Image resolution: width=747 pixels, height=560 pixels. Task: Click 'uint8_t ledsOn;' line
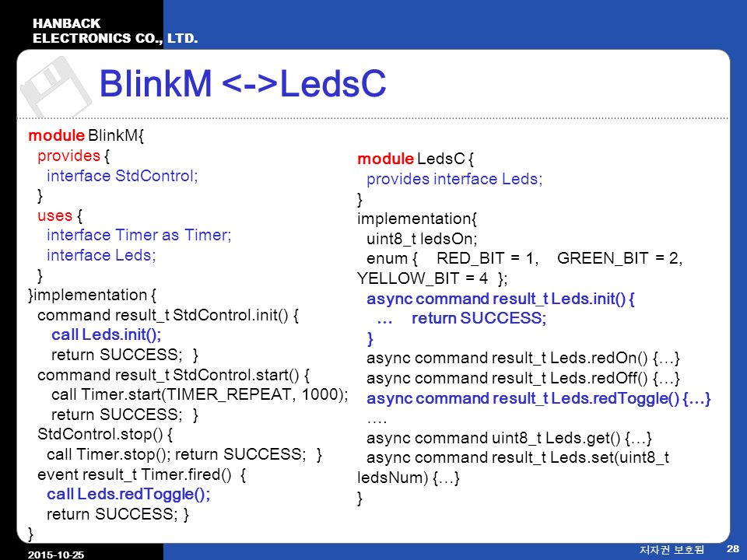coord(422,239)
